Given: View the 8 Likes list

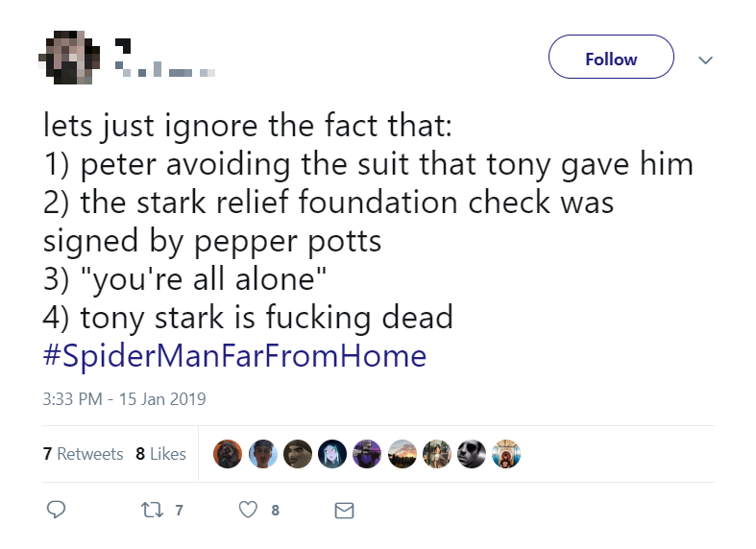Looking at the screenshot, I should tap(161, 454).
